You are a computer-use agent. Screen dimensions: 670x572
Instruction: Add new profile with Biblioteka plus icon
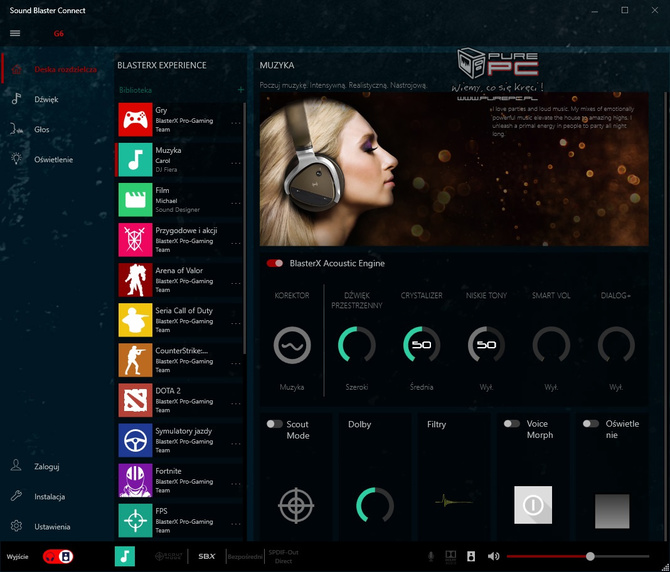(241, 90)
